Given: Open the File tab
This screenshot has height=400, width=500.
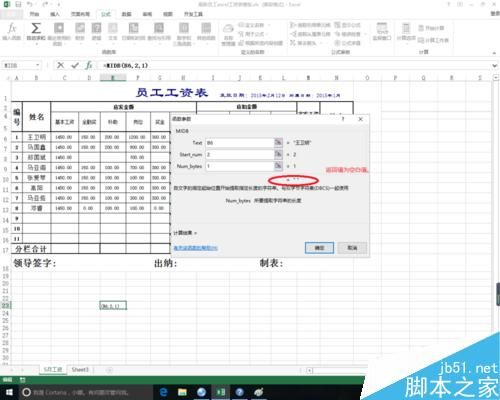Looking at the screenshot, I should coord(11,14).
